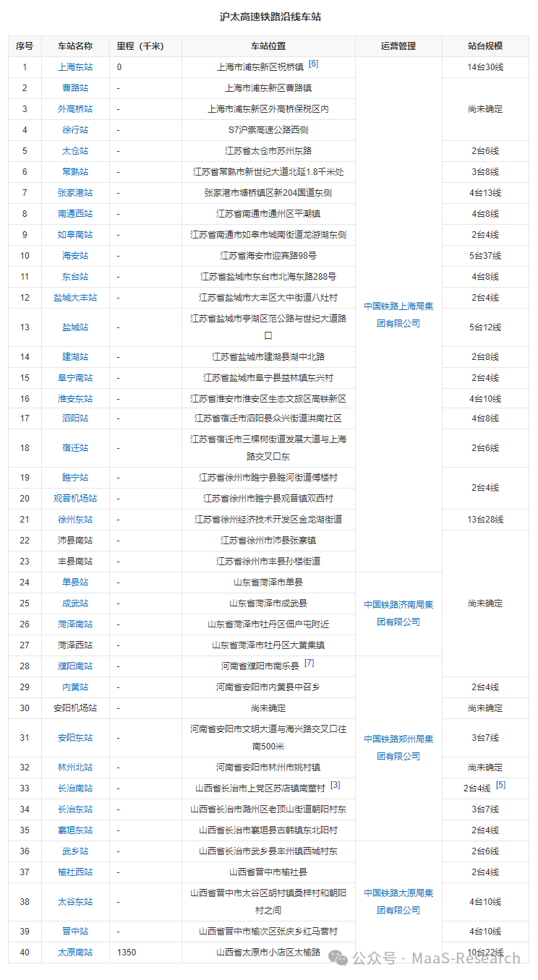Viewport: 538px width, 980px height.
Task: Click the 序号 column header
Action: [25, 46]
